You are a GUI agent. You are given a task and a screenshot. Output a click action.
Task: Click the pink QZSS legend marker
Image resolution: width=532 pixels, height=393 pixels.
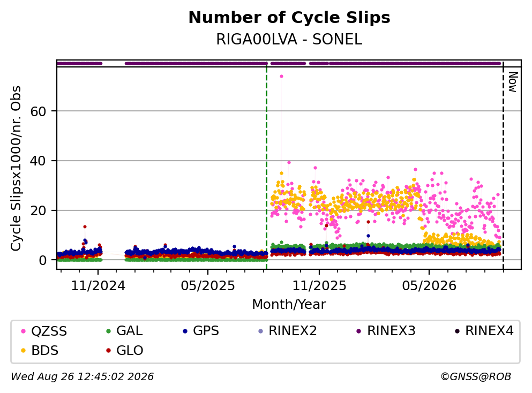pos(24,331)
